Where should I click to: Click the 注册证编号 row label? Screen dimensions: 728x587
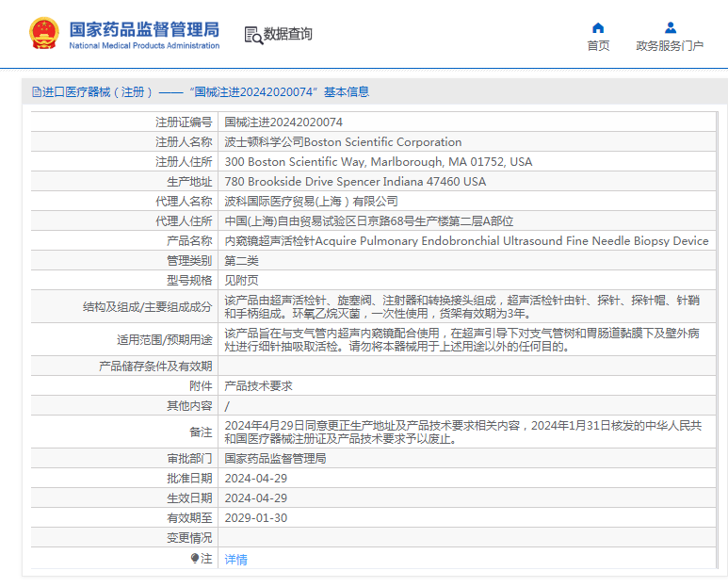(184, 122)
